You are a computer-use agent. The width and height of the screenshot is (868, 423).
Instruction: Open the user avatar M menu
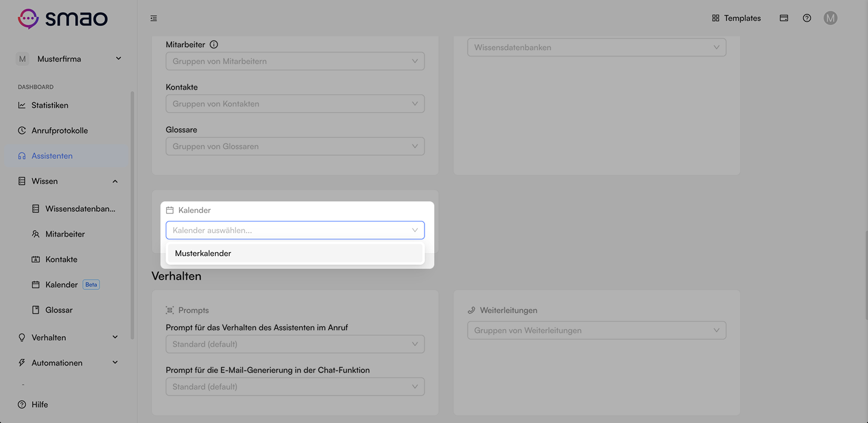(x=830, y=18)
